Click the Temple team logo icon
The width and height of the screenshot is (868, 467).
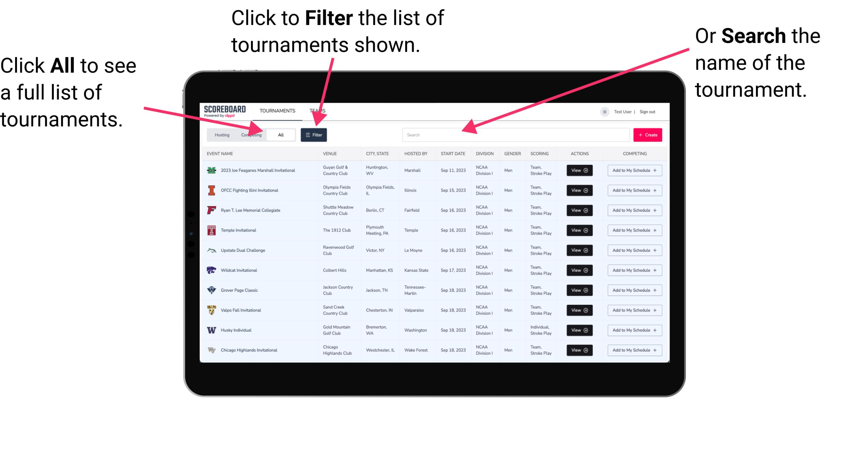tap(211, 230)
